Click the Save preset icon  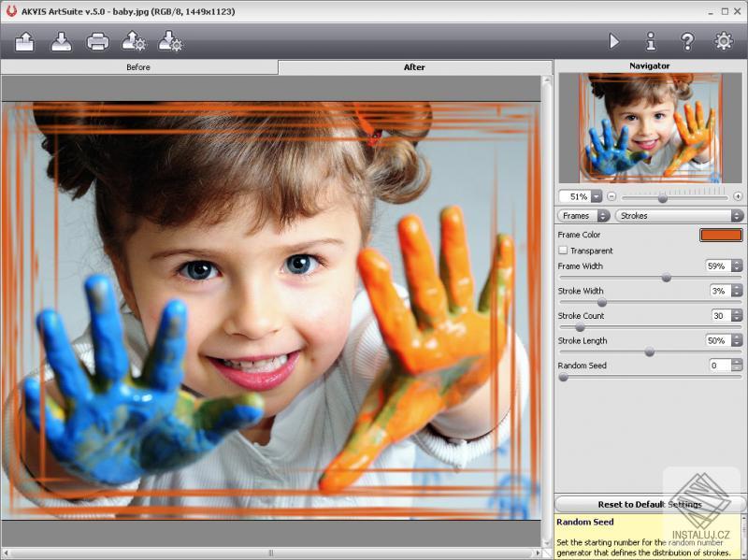[x=170, y=41]
